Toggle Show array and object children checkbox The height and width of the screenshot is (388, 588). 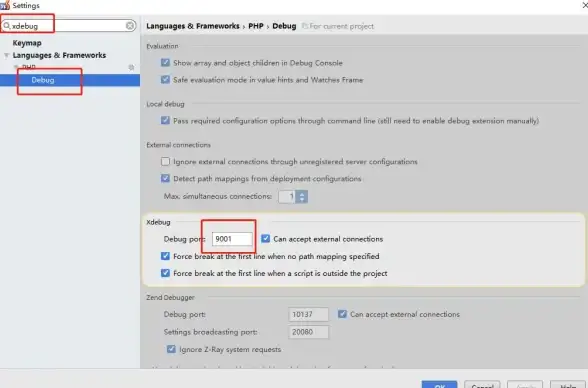(x=165, y=63)
